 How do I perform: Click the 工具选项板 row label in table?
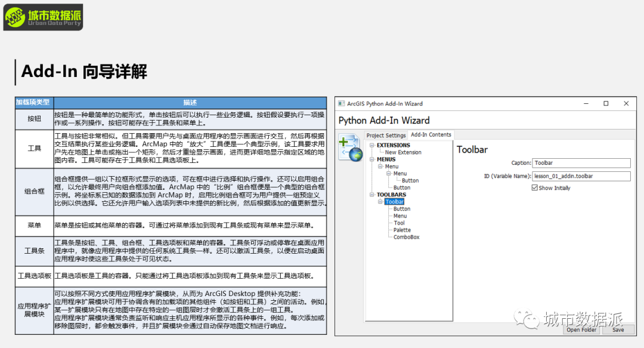[35, 276]
